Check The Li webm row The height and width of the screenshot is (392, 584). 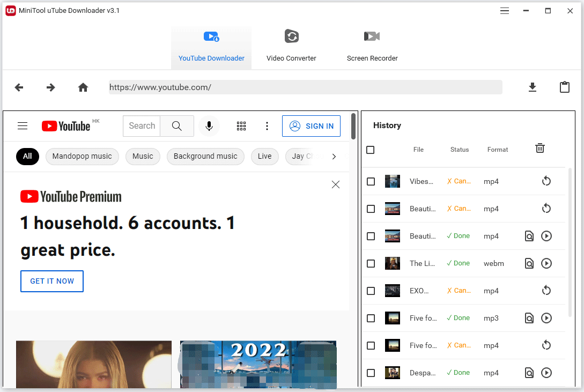click(x=371, y=263)
